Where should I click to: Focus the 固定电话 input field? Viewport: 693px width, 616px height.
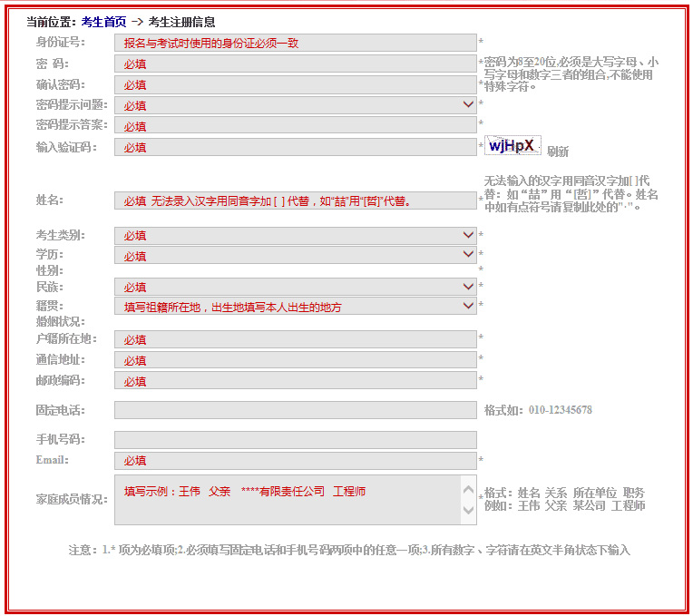click(295, 410)
